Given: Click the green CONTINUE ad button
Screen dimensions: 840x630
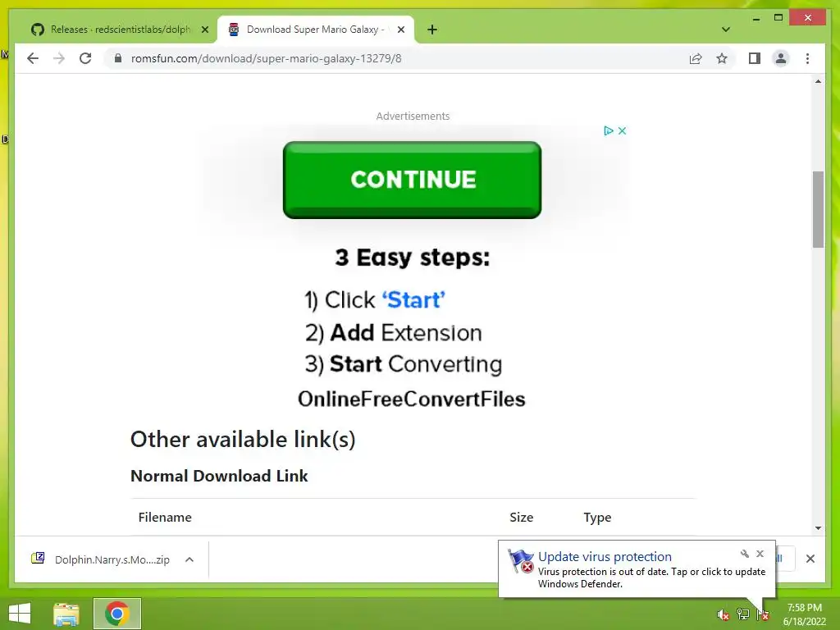Looking at the screenshot, I should pyautogui.click(x=412, y=180).
